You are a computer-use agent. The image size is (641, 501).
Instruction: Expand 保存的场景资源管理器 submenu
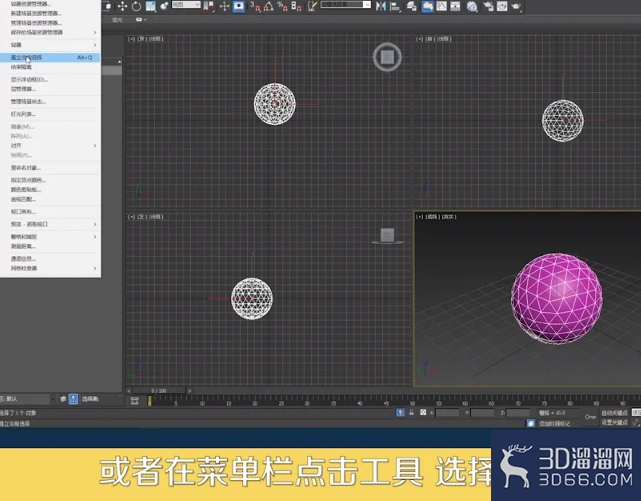(51, 32)
